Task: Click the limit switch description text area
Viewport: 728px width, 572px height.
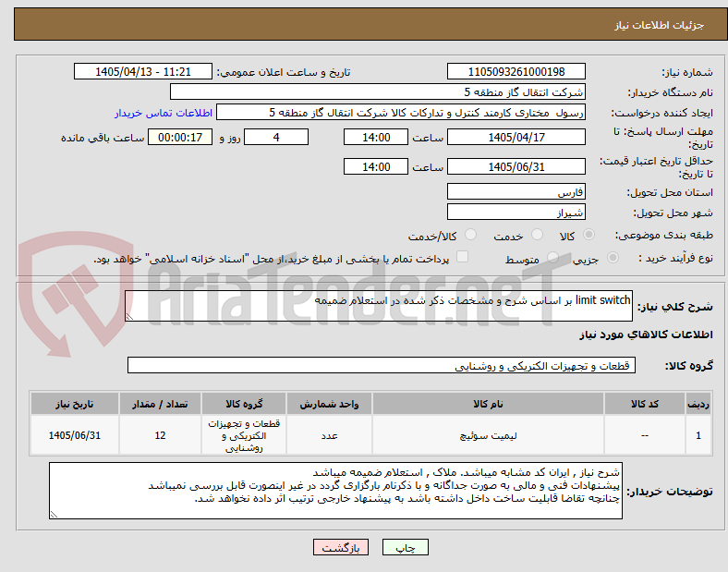Action: click(x=379, y=306)
